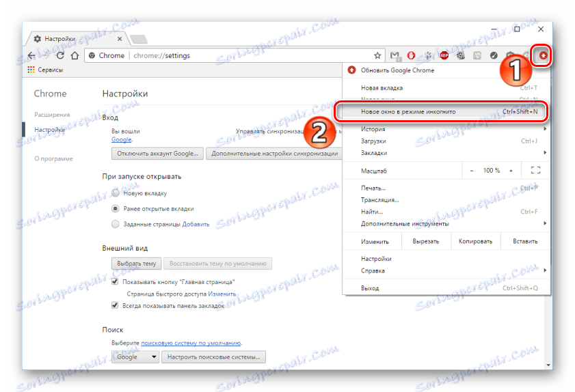Go to the home page
The width and height of the screenshot is (575, 392).
pos(75,56)
